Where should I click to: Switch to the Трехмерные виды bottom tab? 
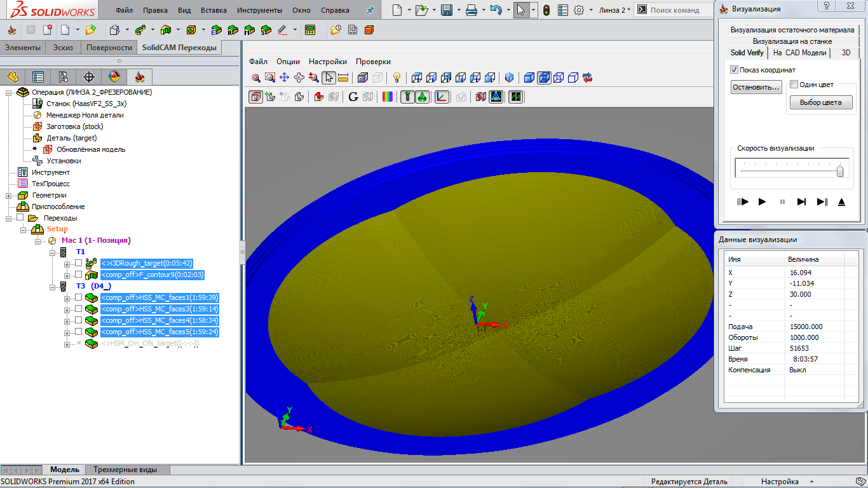pos(125,470)
